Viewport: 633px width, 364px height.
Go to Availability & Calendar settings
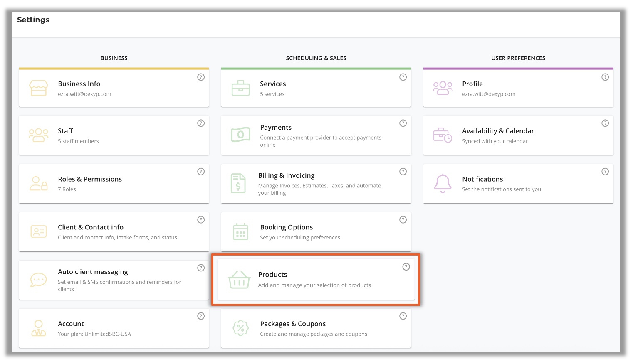click(x=498, y=131)
